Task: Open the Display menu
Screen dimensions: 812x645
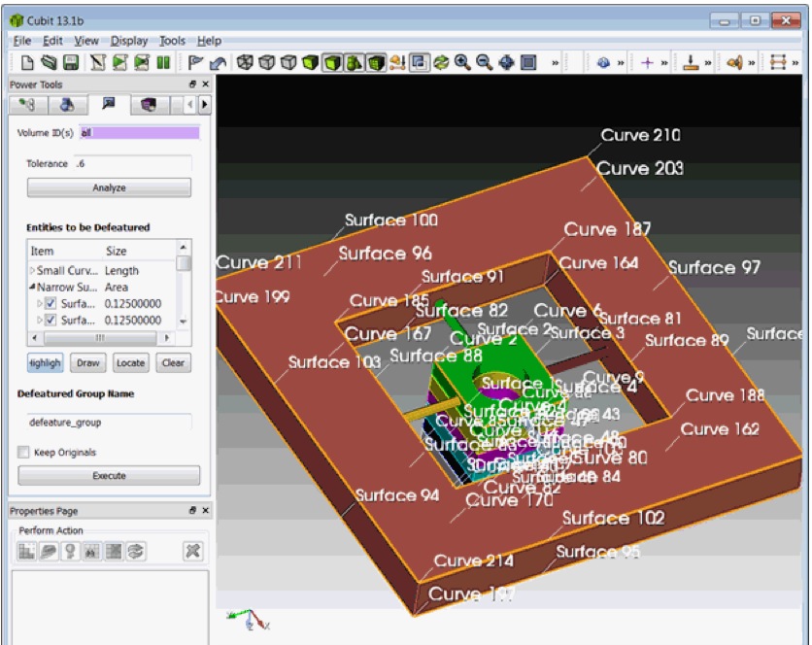Action: pyautogui.click(x=129, y=41)
